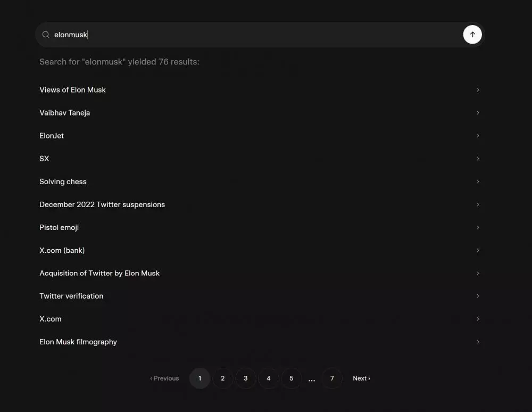
Task: Open the X.com search result
Action: (x=51, y=319)
